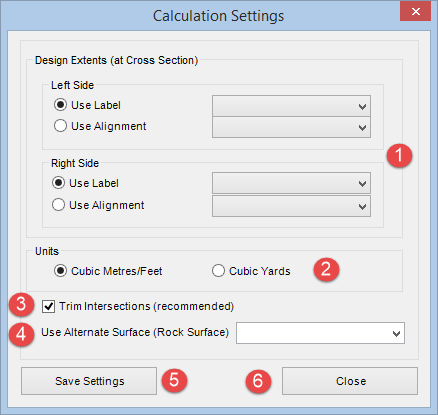Click red callout marker number 1
The width and height of the screenshot is (438, 415).
(x=399, y=155)
